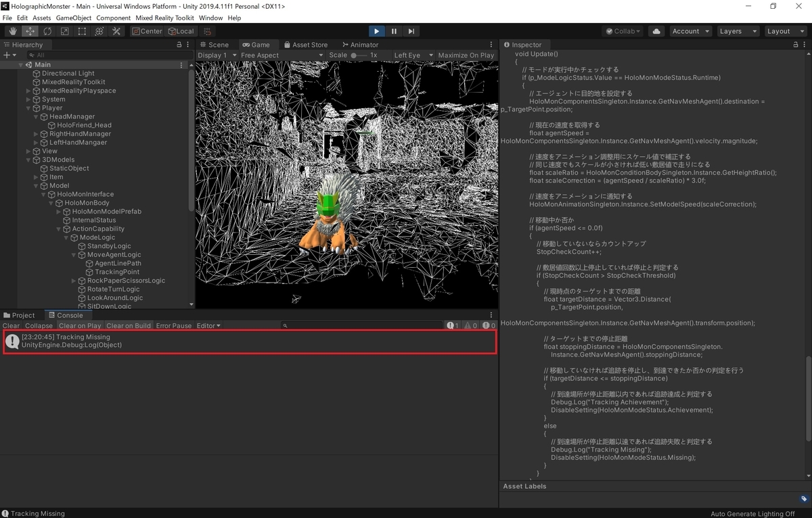
Task: Clear the Console log
Action: click(11, 326)
